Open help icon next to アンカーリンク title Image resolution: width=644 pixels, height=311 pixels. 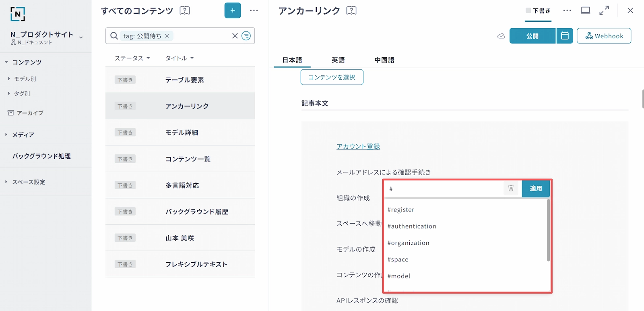(351, 10)
